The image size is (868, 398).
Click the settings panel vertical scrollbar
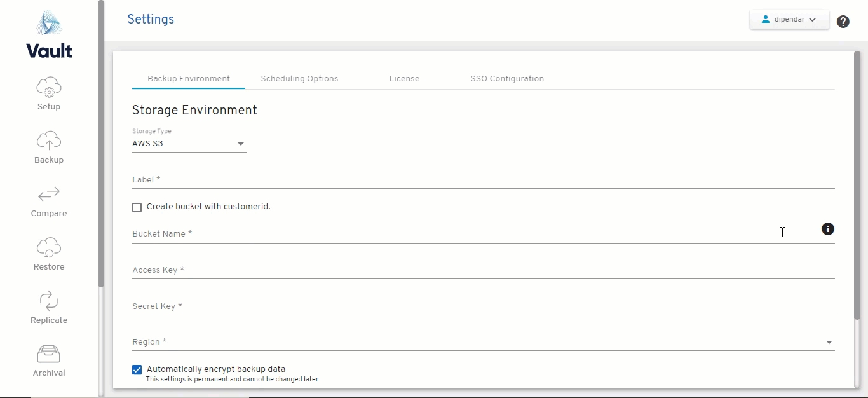coord(857,191)
